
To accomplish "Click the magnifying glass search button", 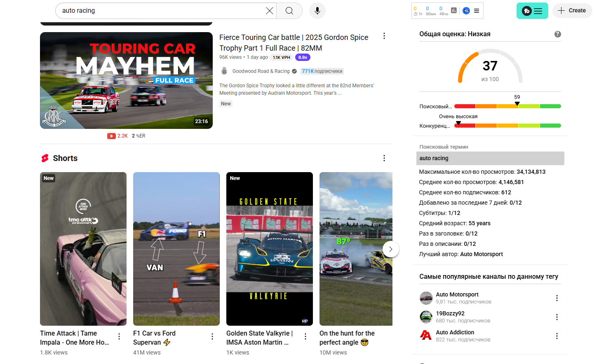I will pyautogui.click(x=289, y=11).
